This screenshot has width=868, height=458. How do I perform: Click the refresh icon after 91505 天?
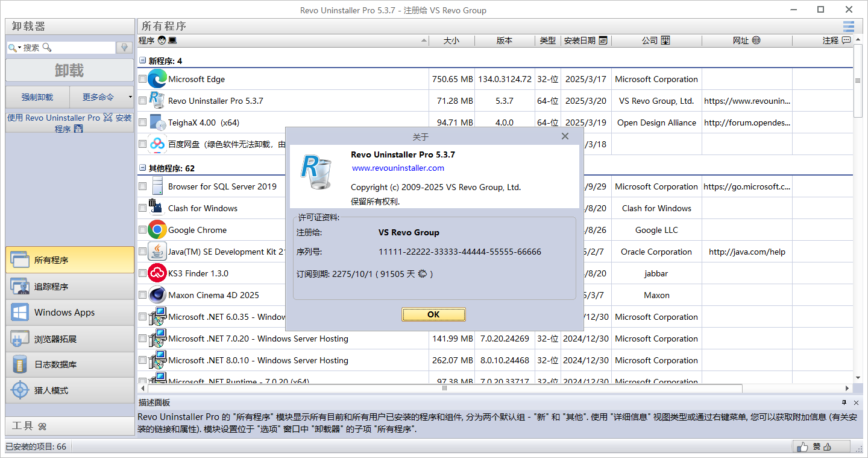(x=423, y=273)
